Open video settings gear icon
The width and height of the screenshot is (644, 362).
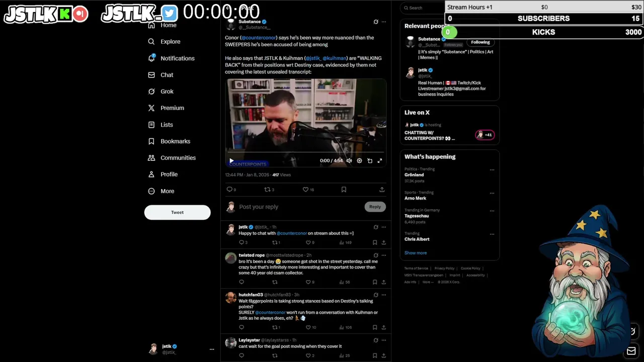pos(359,161)
